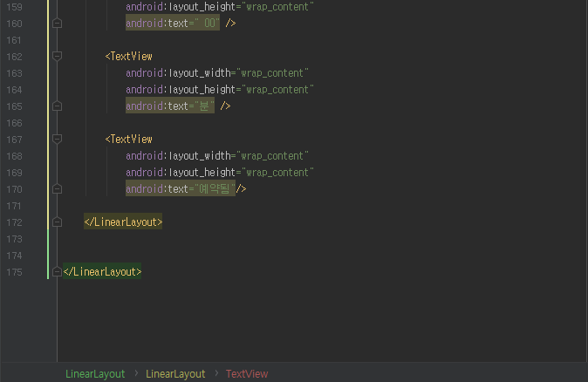Click line number 174 in gutter
The width and height of the screenshot is (588, 382).
point(14,256)
